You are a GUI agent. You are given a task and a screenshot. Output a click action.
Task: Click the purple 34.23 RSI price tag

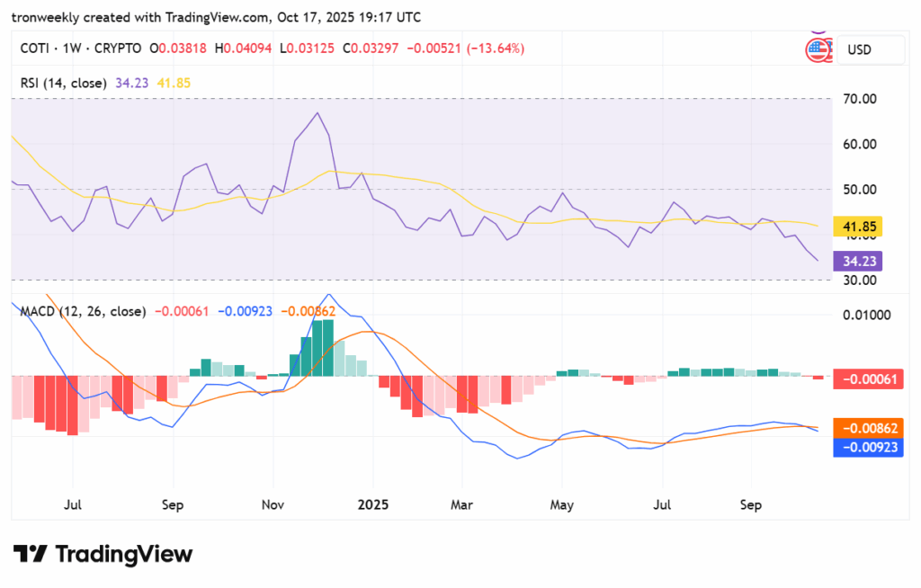857,262
